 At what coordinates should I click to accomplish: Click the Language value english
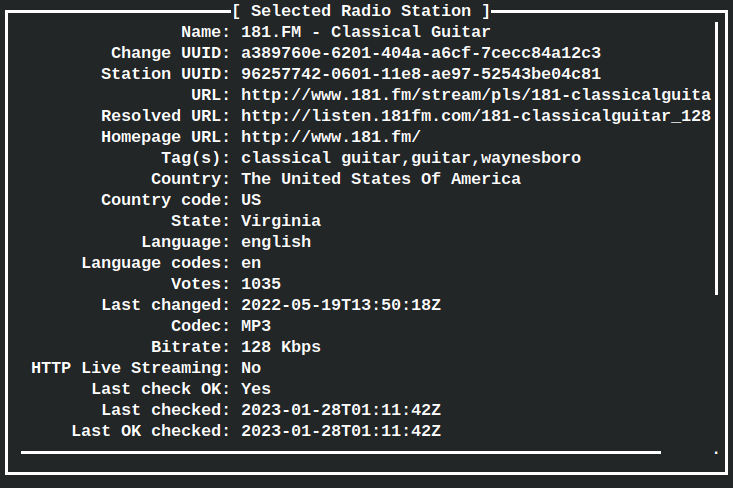(x=276, y=242)
